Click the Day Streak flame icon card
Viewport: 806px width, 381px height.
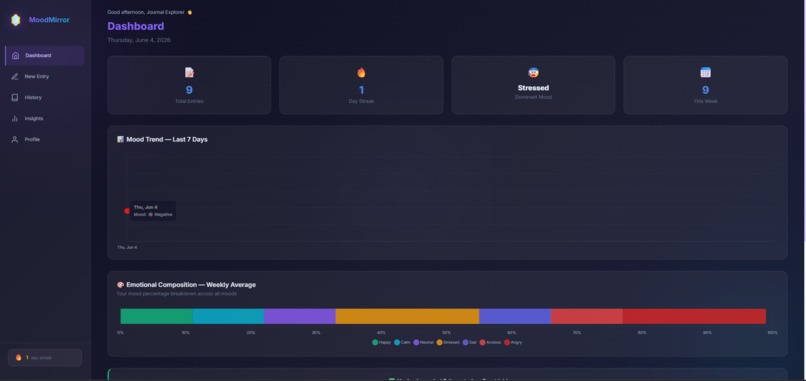(x=361, y=72)
